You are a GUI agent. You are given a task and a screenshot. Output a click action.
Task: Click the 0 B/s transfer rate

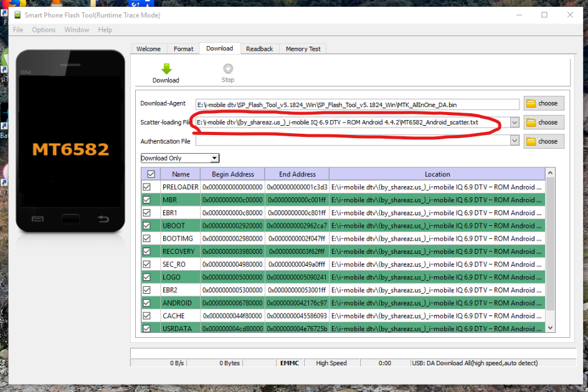177,363
